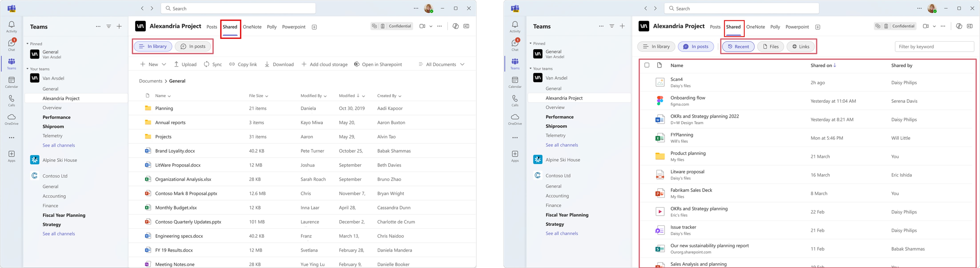The width and height of the screenshot is (980, 268).
Task: Select Recent filter pill in right window
Action: click(738, 46)
